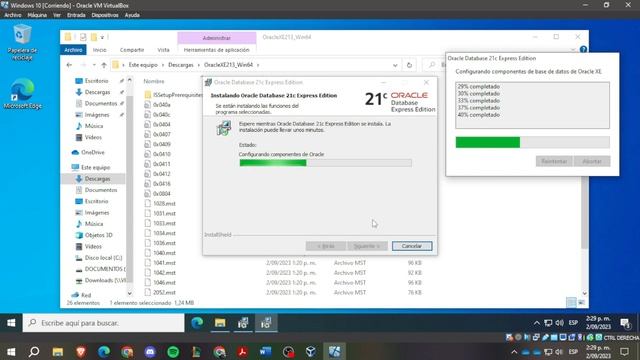
Task: Click Reintentar in Oracle XE configuration window
Action: 554,161
